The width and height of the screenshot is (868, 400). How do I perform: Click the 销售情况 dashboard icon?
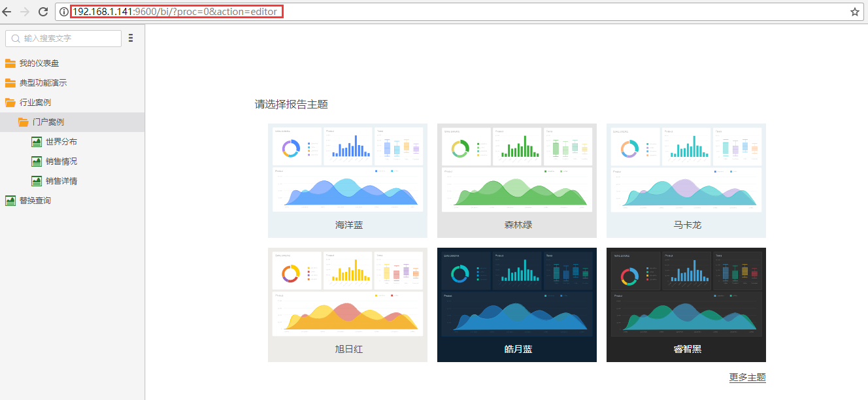point(37,161)
